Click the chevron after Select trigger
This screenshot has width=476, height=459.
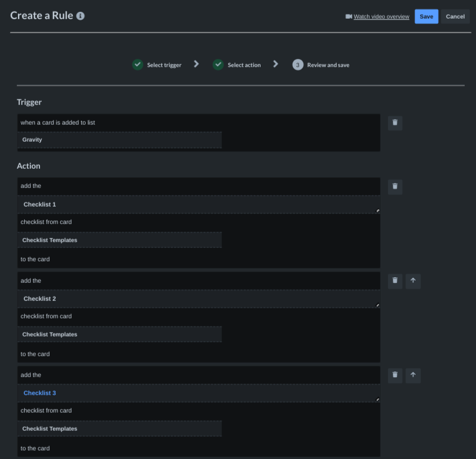coord(196,64)
